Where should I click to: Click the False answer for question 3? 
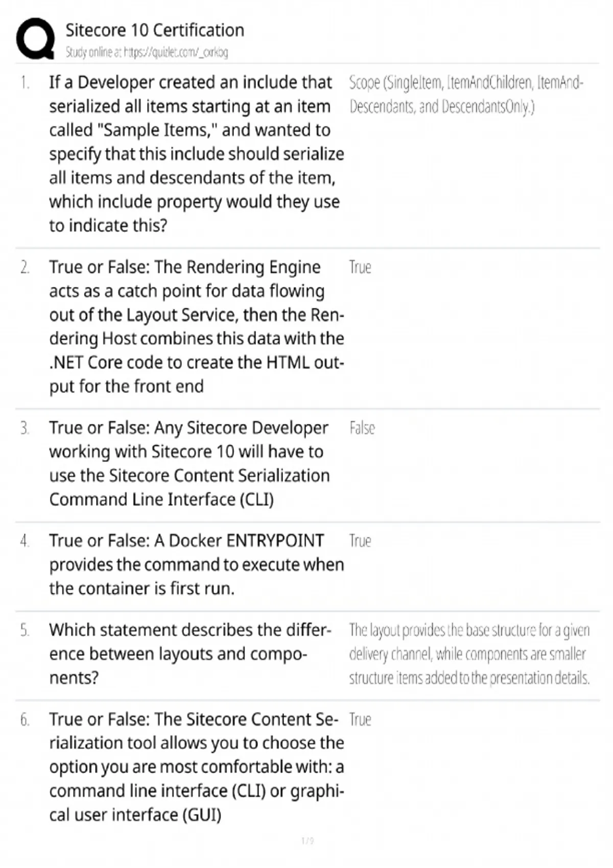[362, 428]
